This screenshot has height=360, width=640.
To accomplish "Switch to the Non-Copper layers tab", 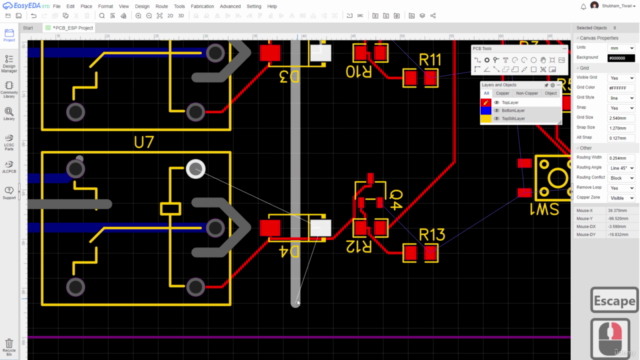I will [527, 93].
